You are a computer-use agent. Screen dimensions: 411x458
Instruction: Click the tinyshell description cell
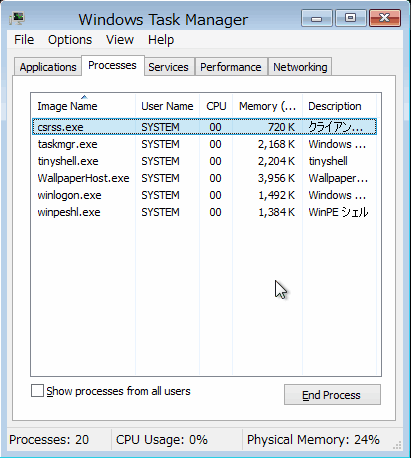pos(328,161)
